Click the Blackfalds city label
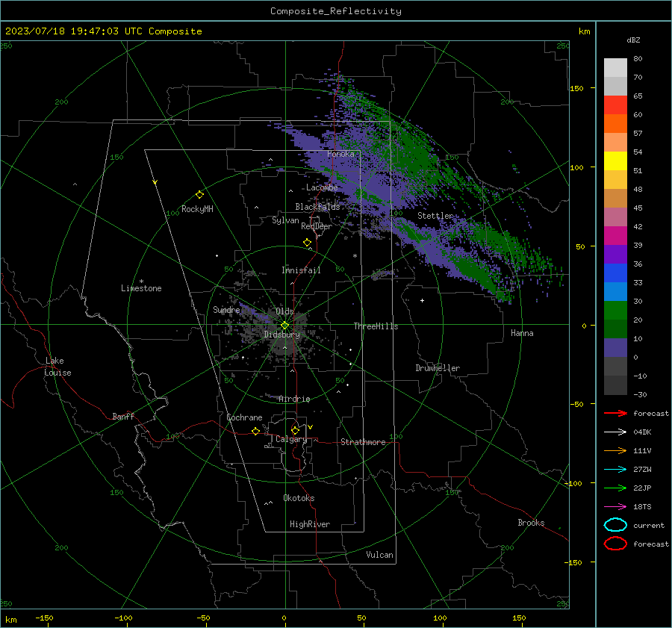Viewport: 672px width, 628px height. 317,207
